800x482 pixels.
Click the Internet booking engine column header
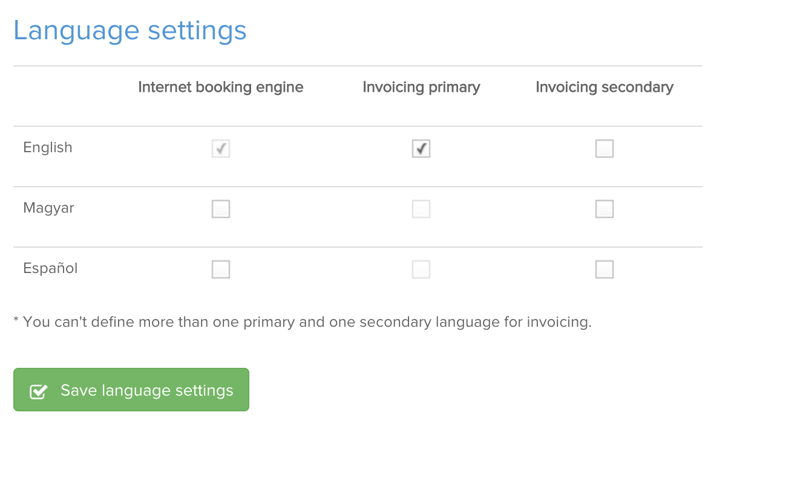(221, 87)
